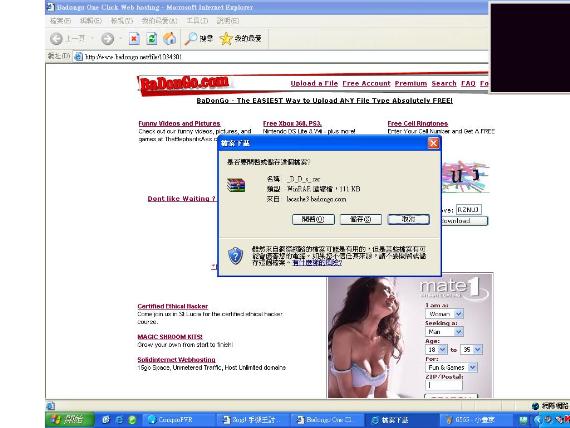Screen dimensions: 570x428
Task: Open the minimum Age 18 dropdown
Action: point(442,349)
